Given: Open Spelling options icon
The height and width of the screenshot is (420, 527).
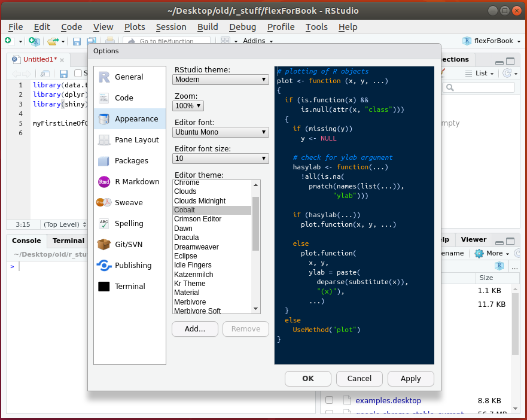Looking at the screenshot, I should pyautogui.click(x=104, y=224).
